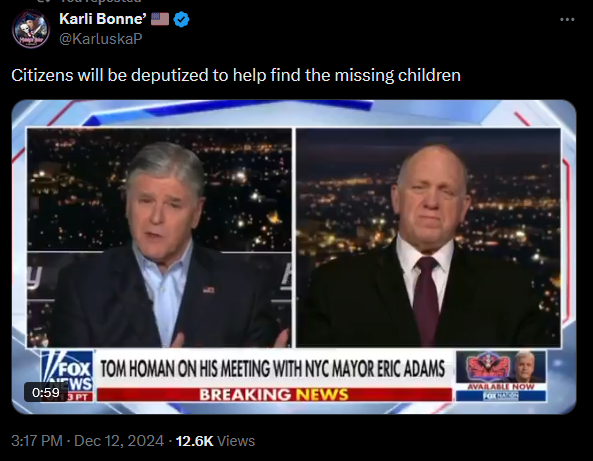Click the left video panel with host
This screenshot has height=461, width=593.
pos(159,237)
